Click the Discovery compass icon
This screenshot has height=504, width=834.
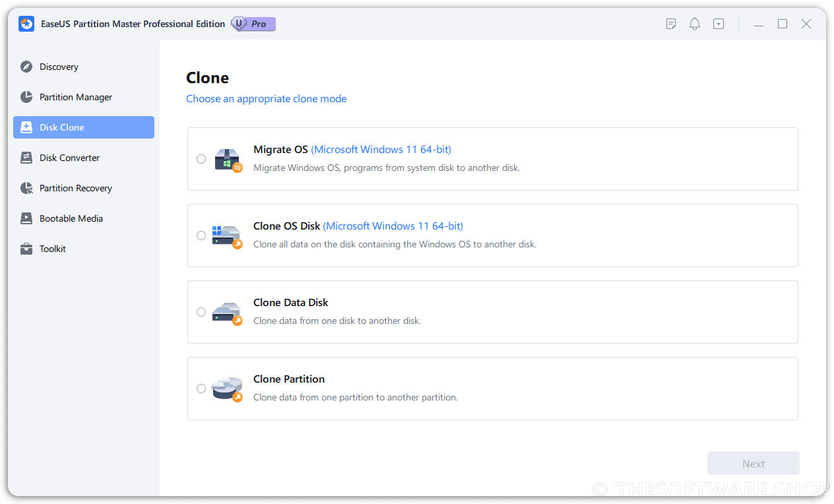(x=26, y=67)
